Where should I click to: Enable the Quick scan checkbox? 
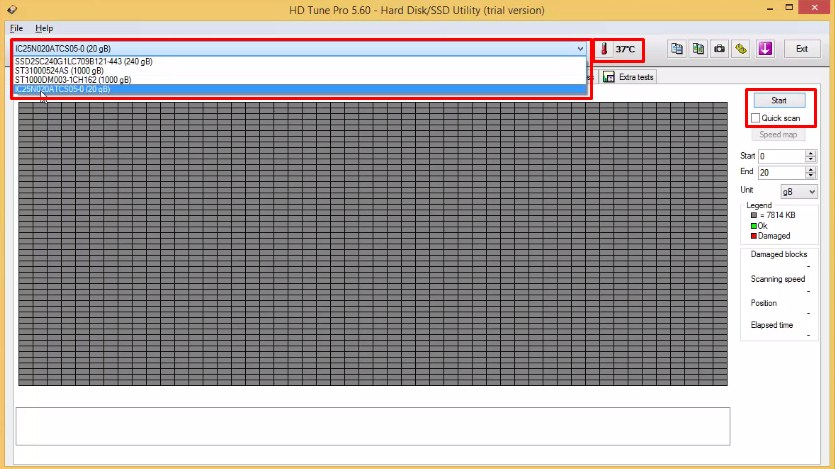755,118
